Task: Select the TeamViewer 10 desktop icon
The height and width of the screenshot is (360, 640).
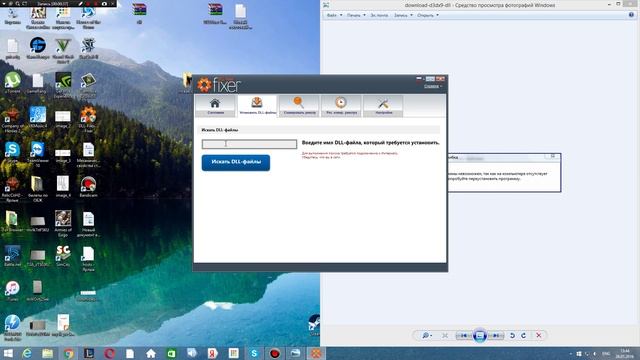Action: (38, 154)
